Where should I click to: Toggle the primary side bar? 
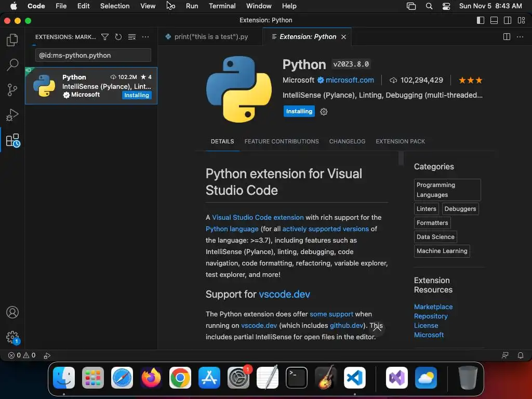481,20
